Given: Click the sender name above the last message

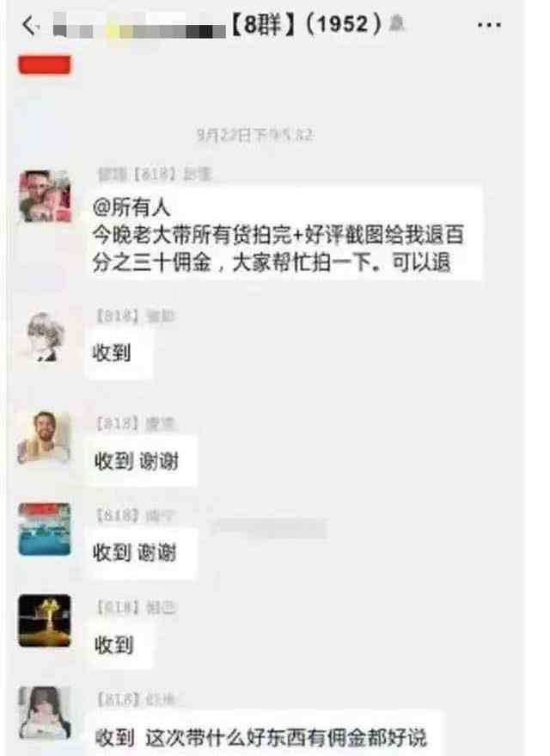Looking at the screenshot, I should pyautogui.click(x=137, y=698).
